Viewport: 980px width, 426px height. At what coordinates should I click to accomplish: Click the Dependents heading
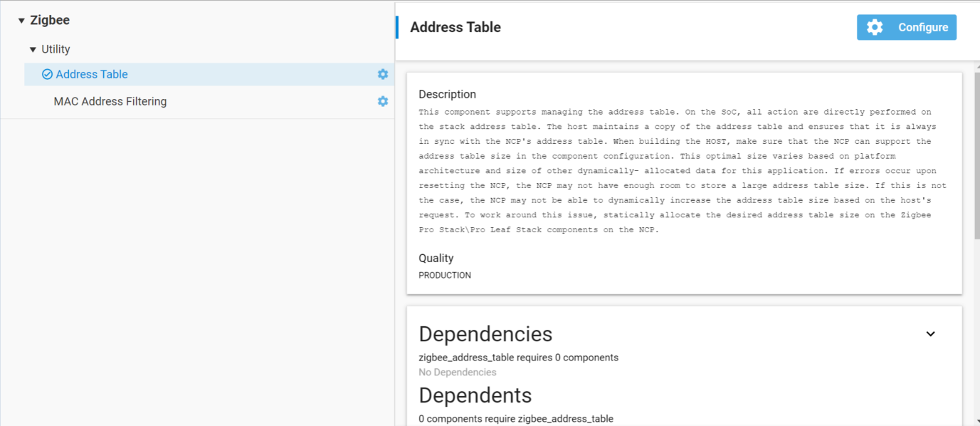(x=475, y=395)
